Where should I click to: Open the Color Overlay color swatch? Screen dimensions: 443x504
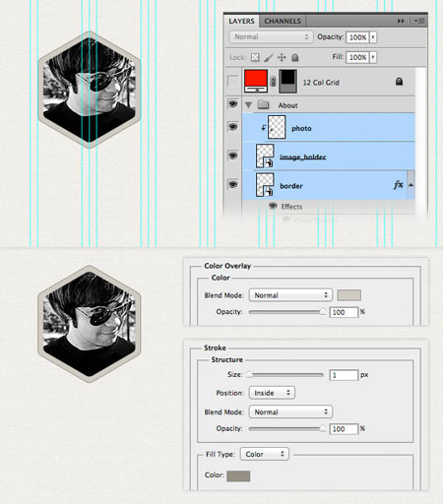(x=349, y=295)
